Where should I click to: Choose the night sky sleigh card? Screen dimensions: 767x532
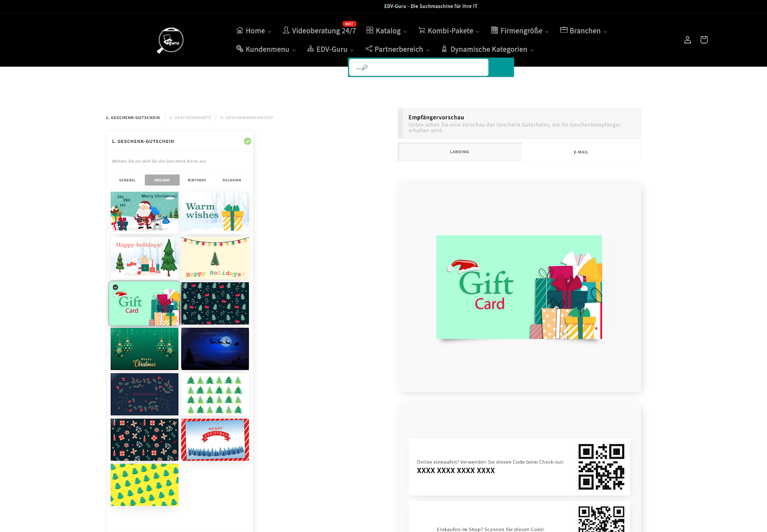[x=215, y=349]
